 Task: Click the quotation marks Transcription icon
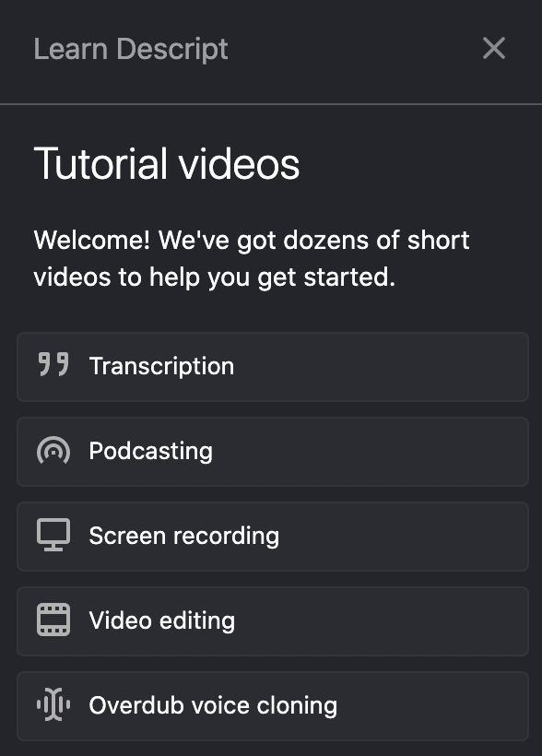(x=53, y=364)
